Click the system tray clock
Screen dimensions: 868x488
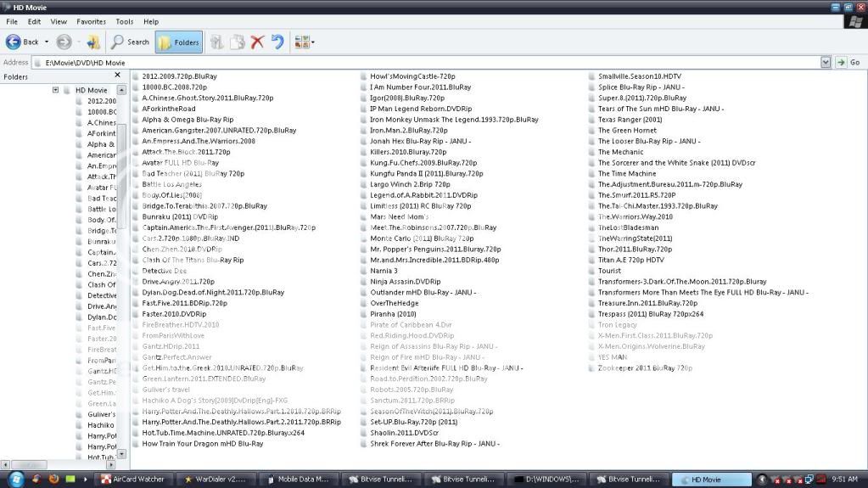point(844,480)
